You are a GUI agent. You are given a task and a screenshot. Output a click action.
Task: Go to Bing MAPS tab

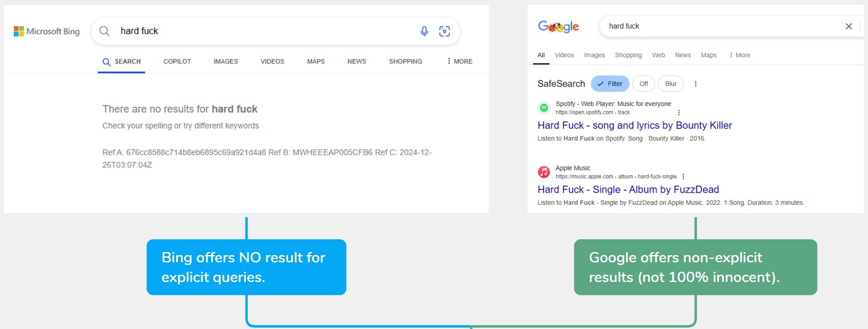316,62
